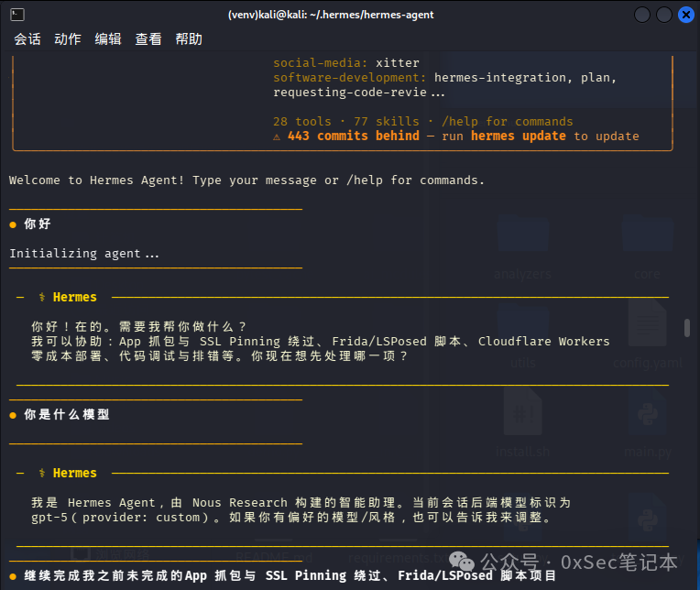Click the caduceus icon beside first Hermes header
Viewport: 700px width, 590px height.
click(42, 297)
